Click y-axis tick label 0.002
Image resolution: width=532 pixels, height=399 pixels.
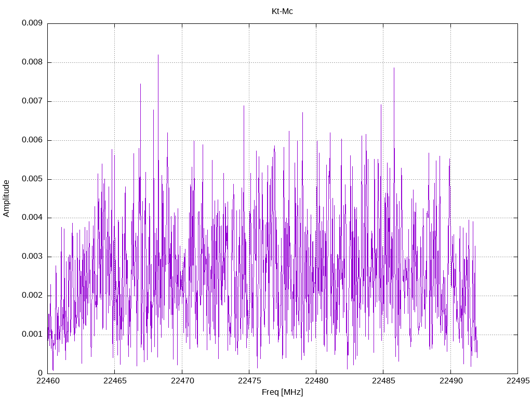tap(32, 295)
